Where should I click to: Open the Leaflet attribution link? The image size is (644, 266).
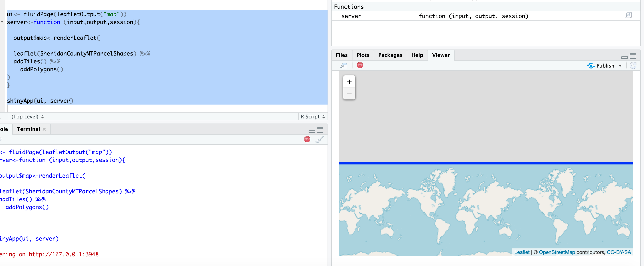pyautogui.click(x=522, y=252)
